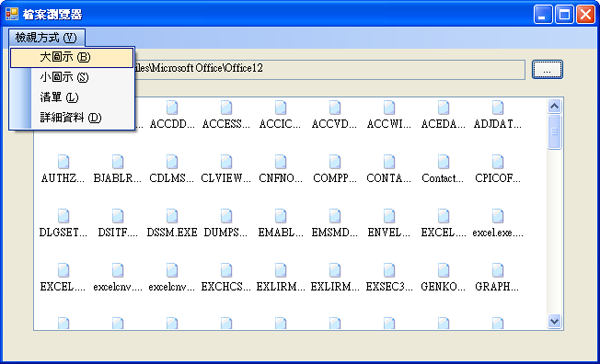This screenshot has width=600, height=364.
Task: Select the DSSM.EXE file icon
Action: click(x=172, y=216)
